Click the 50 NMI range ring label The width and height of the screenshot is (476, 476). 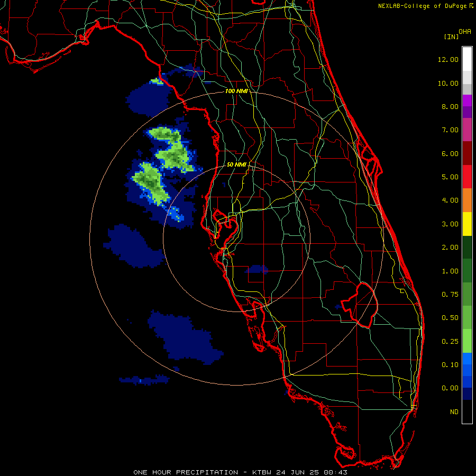(x=236, y=164)
